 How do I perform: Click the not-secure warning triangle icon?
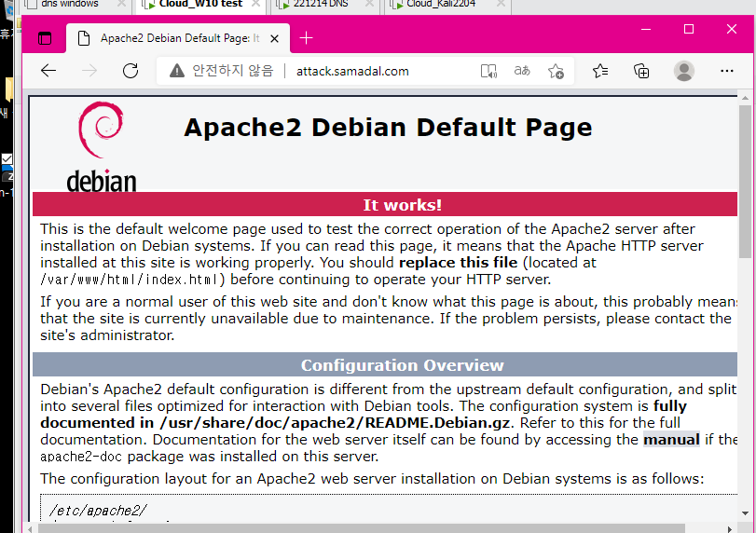pyautogui.click(x=177, y=71)
